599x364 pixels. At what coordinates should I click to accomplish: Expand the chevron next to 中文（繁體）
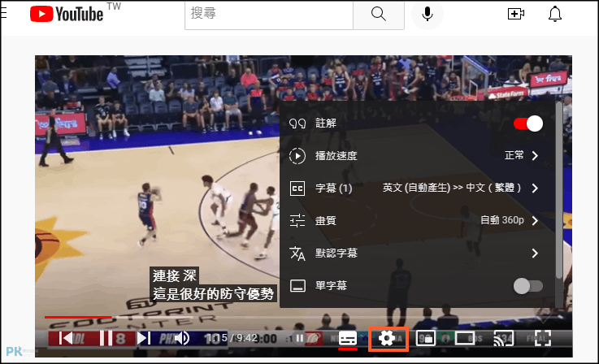pos(536,188)
